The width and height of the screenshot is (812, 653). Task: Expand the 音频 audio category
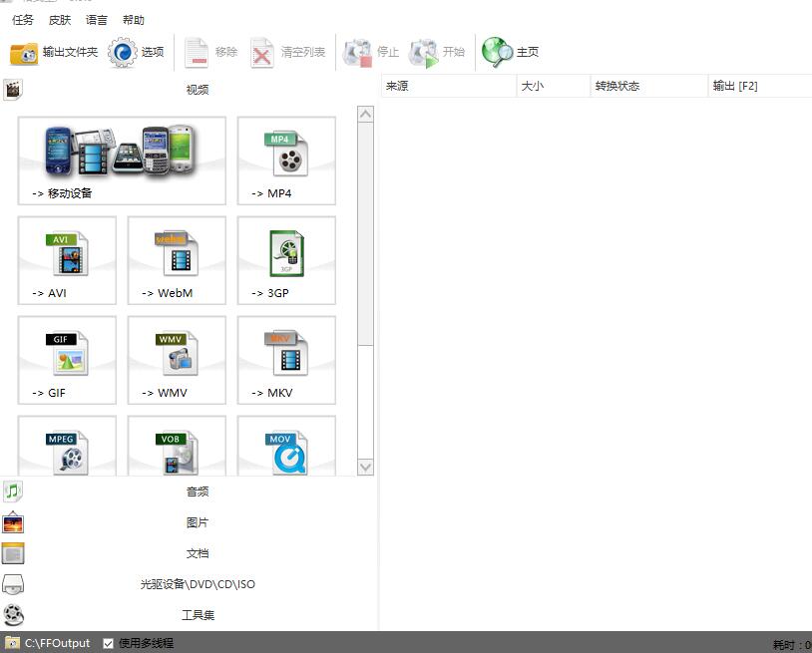[198, 491]
